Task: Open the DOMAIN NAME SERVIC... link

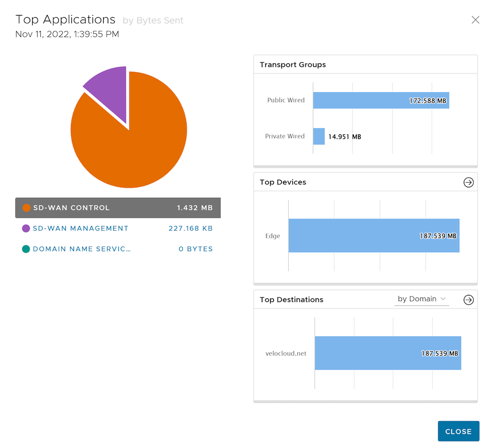Action: tap(81, 249)
